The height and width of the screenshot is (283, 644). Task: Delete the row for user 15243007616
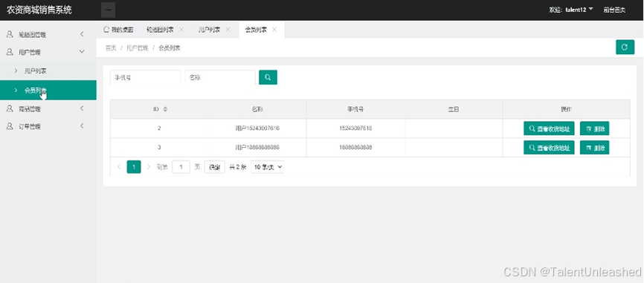594,129
